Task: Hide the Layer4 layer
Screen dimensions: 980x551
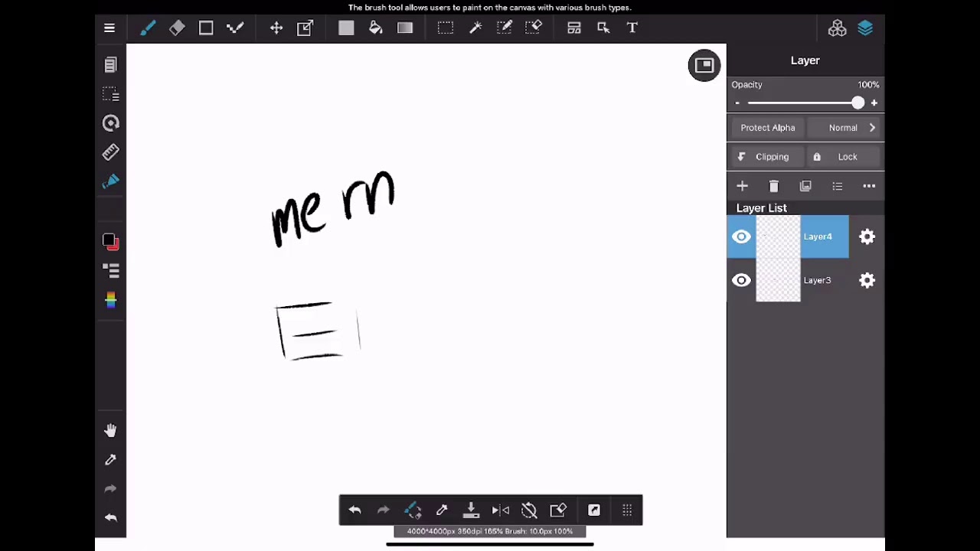Action: (741, 236)
